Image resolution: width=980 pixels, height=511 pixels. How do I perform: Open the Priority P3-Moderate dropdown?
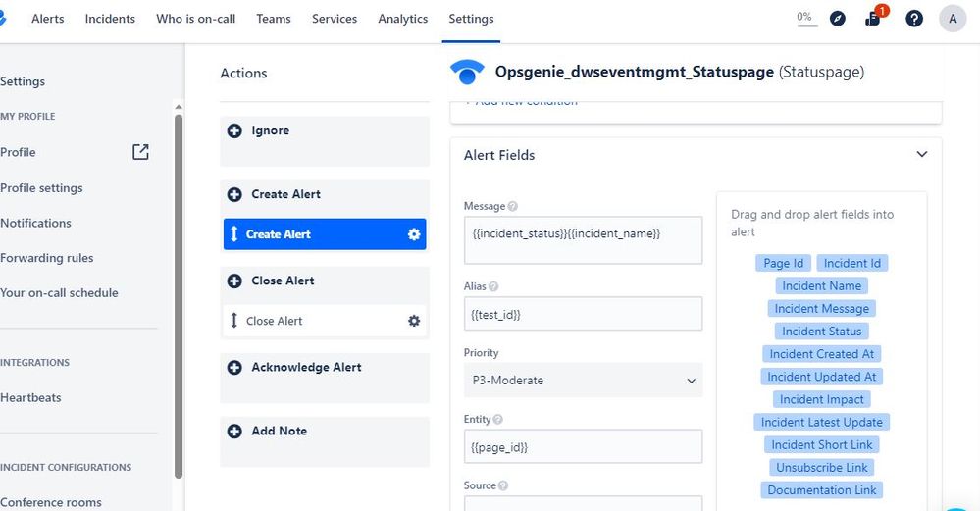point(583,380)
